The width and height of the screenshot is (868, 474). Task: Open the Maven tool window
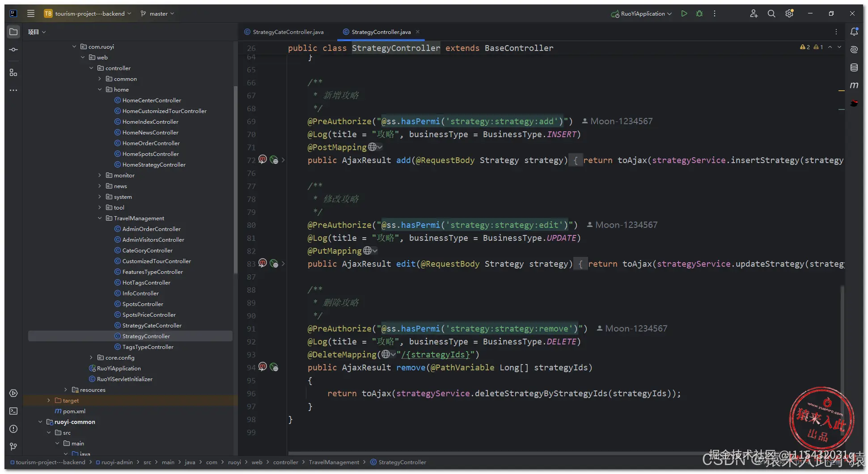point(854,85)
